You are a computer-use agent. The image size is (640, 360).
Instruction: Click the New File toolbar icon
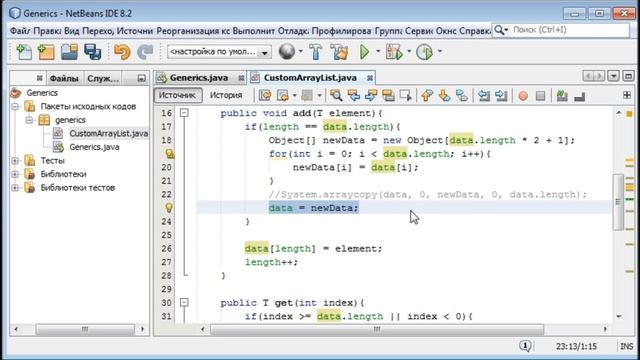click(24, 52)
